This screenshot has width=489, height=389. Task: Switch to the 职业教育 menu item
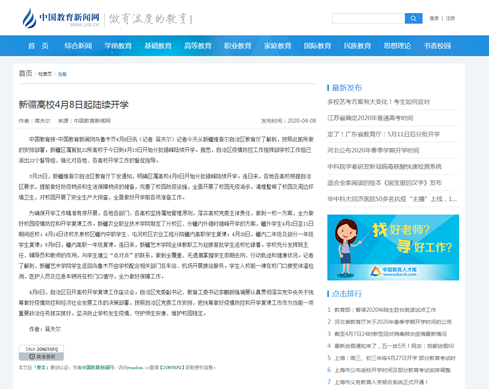(x=238, y=46)
